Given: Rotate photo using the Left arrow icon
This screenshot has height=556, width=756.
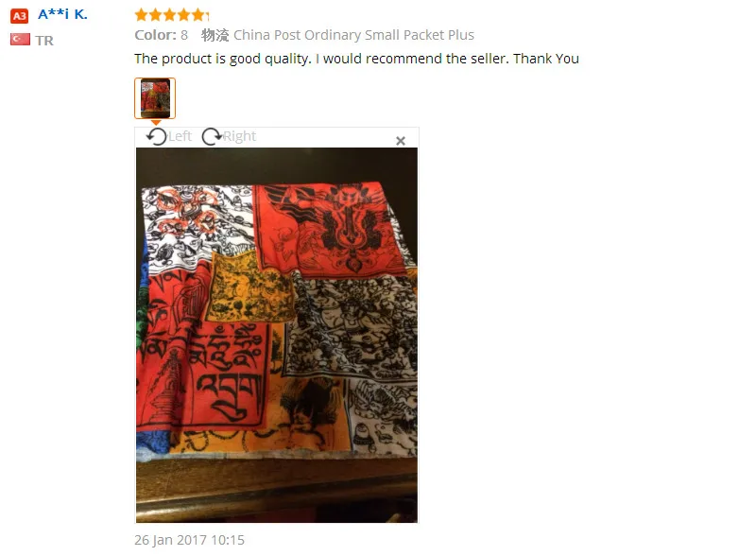Looking at the screenshot, I should tap(156, 136).
